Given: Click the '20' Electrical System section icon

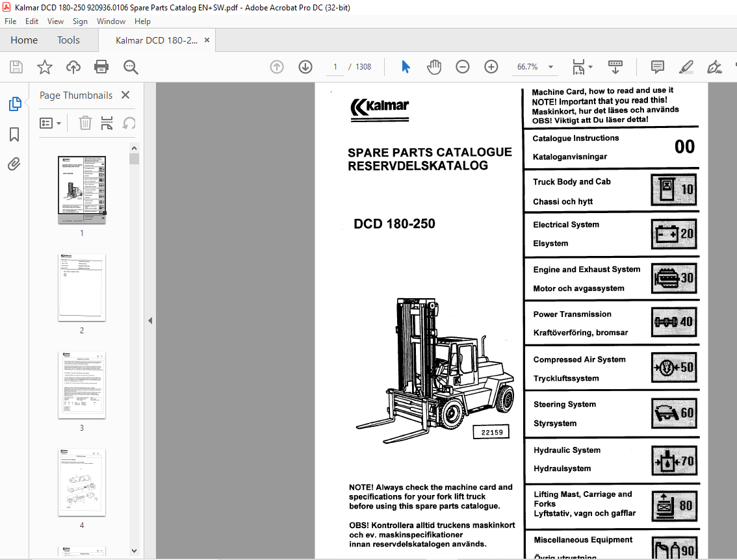Looking at the screenshot, I should [x=674, y=234].
